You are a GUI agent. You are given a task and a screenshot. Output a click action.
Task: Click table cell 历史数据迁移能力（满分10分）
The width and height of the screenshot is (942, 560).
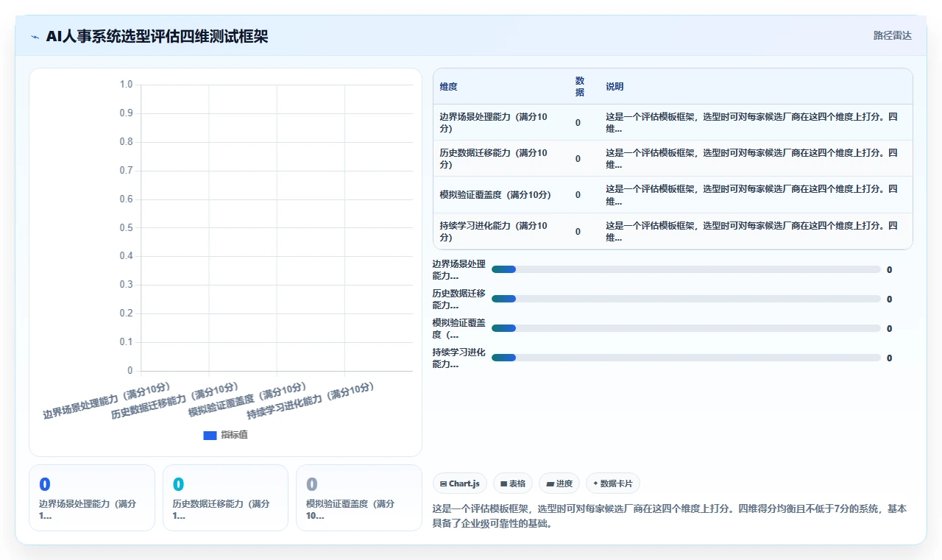[x=500, y=158]
